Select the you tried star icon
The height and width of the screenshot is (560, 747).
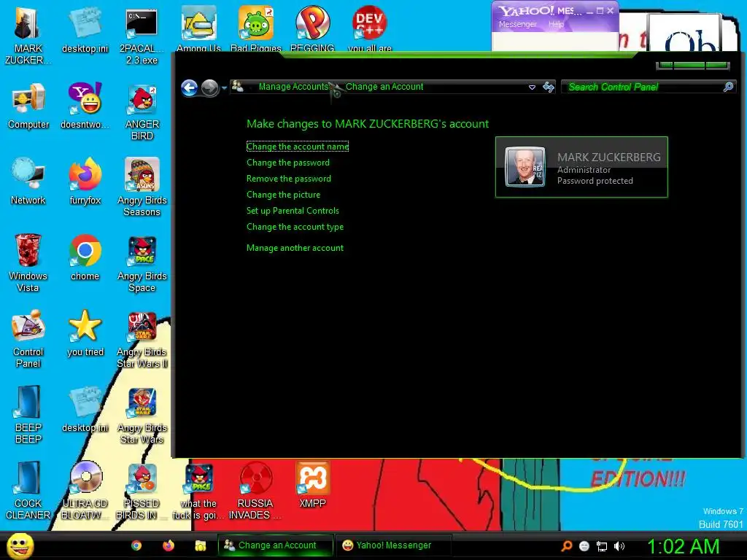click(x=85, y=332)
